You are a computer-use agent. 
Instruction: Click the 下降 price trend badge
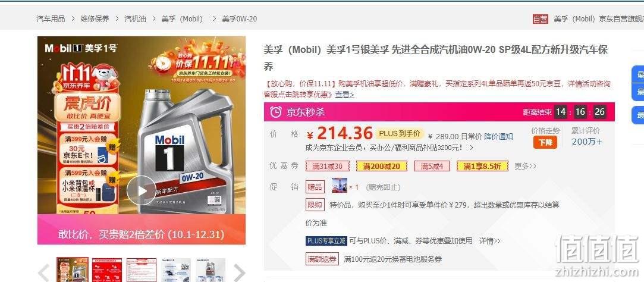[545, 142]
